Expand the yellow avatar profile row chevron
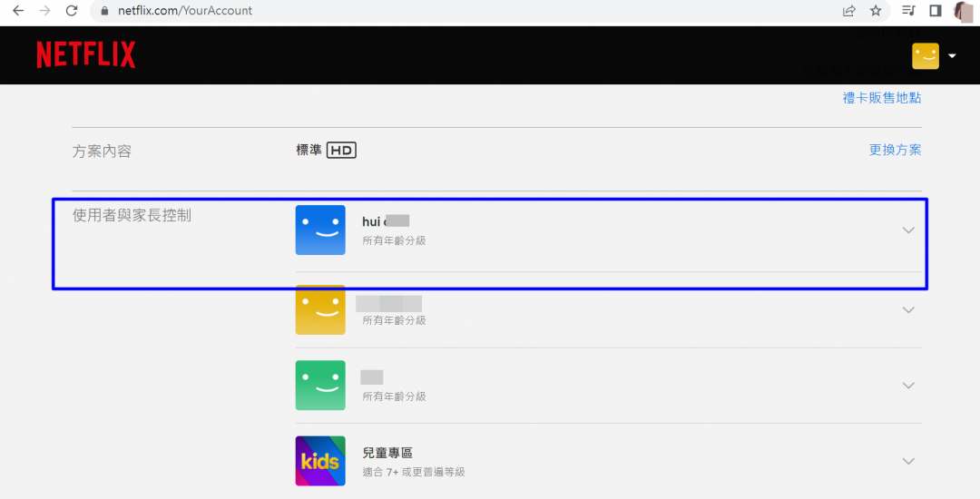 point(908,310)
